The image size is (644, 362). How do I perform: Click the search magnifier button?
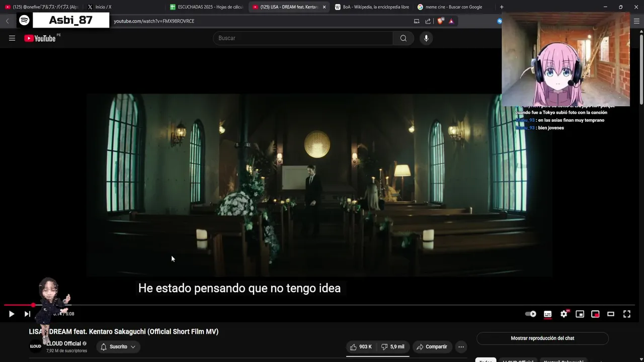pyautogui.click(x=404, y=38)
